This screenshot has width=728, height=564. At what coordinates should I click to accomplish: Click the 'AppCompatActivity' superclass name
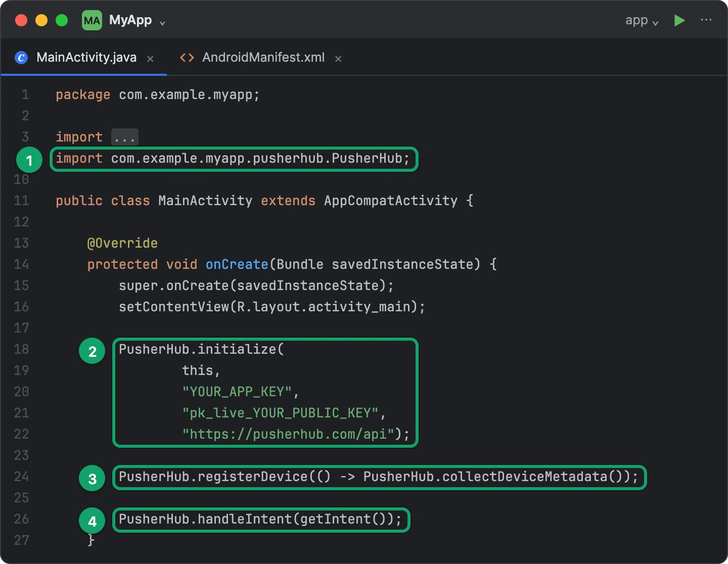tap(391, 201)
